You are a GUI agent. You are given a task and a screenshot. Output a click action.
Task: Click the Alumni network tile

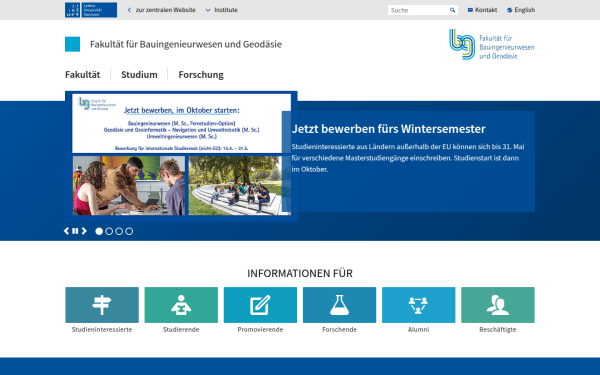pyautogui.click(x=419, y=305)
